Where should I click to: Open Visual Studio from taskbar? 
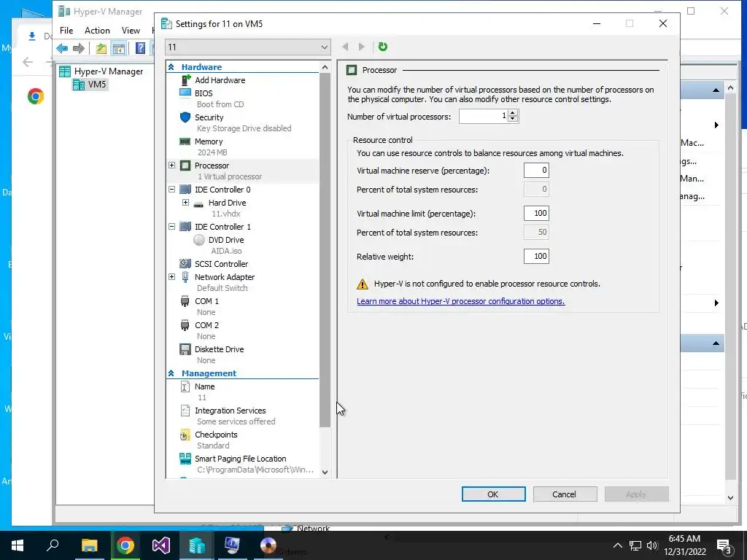[x=161, y=545]
